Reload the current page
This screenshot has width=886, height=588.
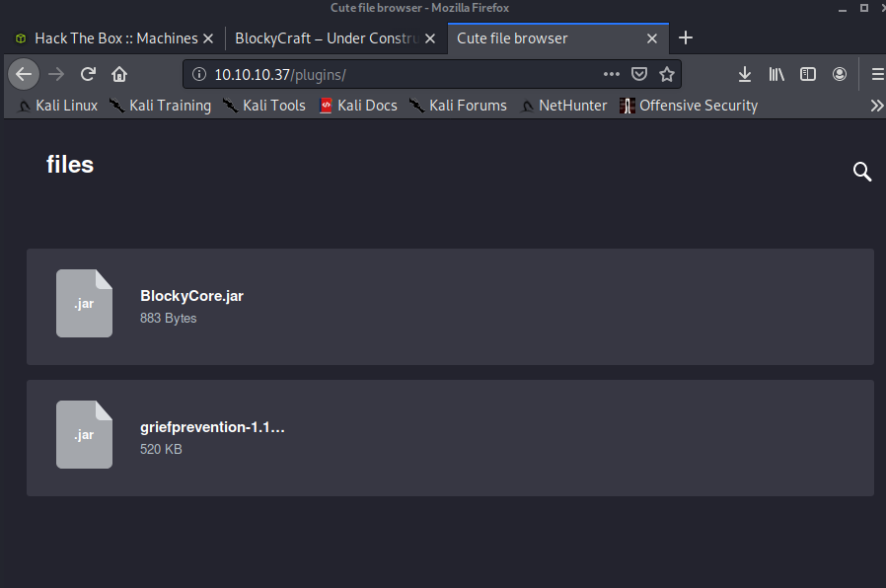(x=88, y=74)
